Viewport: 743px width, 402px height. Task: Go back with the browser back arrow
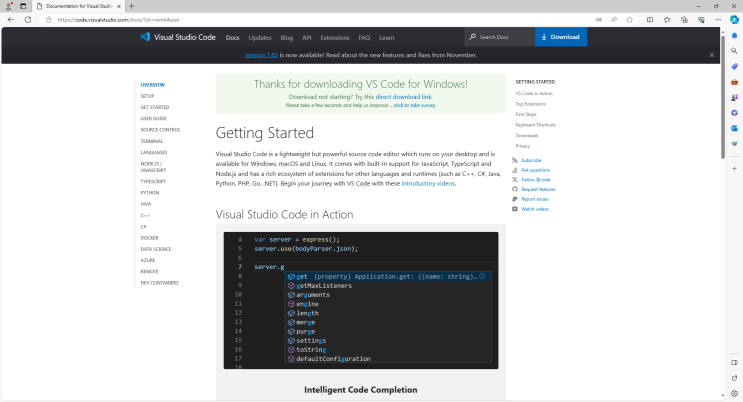(x=11, y=19)
